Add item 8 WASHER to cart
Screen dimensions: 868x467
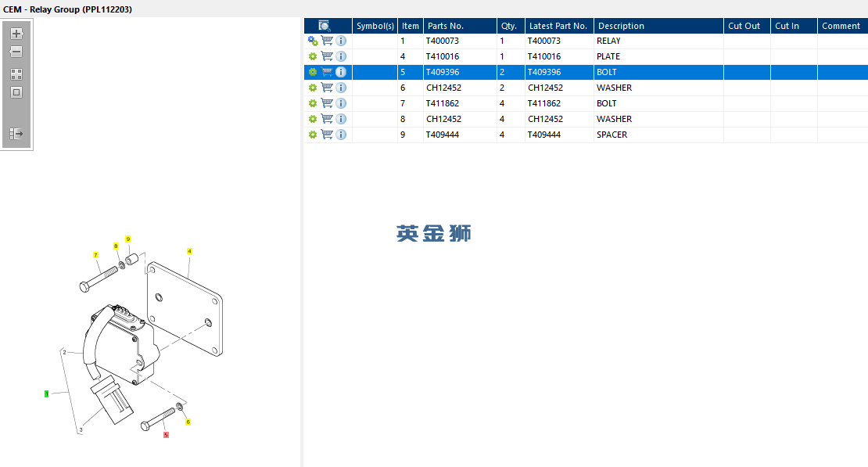pyautogui.click(x=327, y=119)
